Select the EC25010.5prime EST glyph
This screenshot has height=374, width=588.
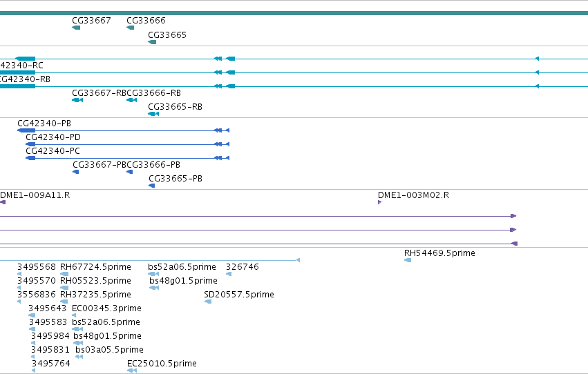132,371
